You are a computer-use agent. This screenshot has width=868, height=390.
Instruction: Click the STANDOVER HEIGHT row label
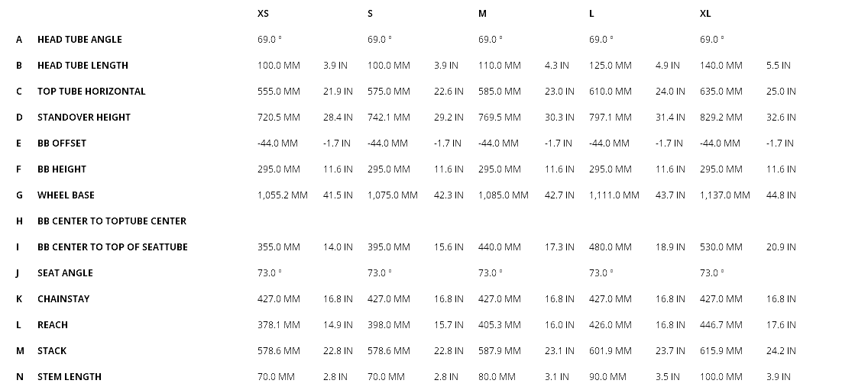tap(84, 118)
